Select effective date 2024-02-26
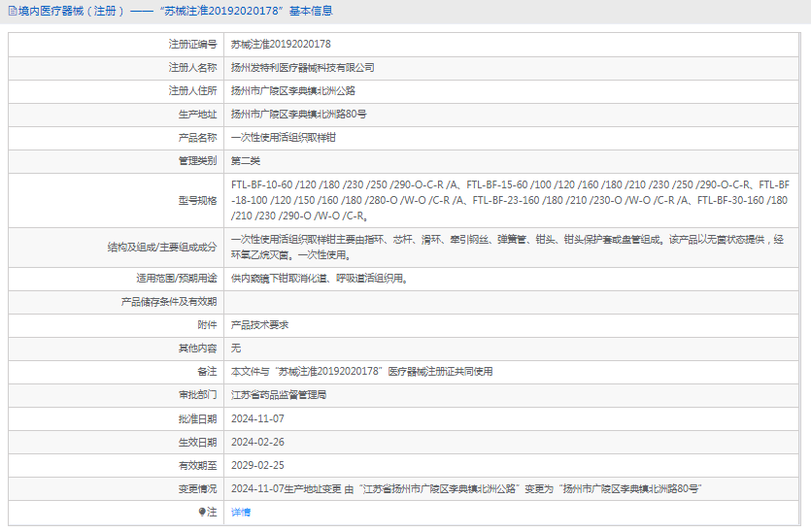Viewport: 811px width, 532px height. pyautogui.click(x=257, y=442)
